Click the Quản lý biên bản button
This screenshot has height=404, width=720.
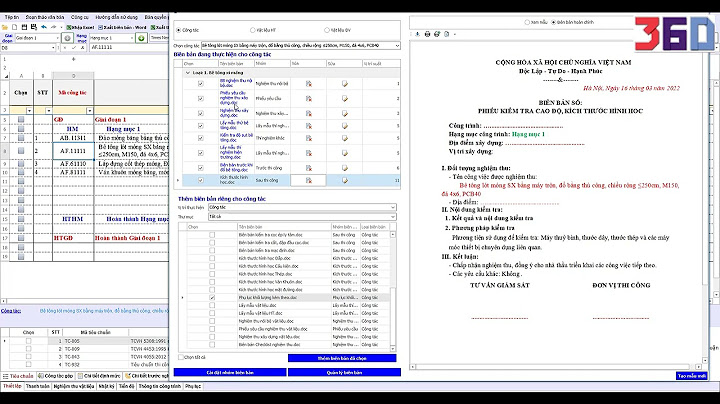click(x=344, y=372)
